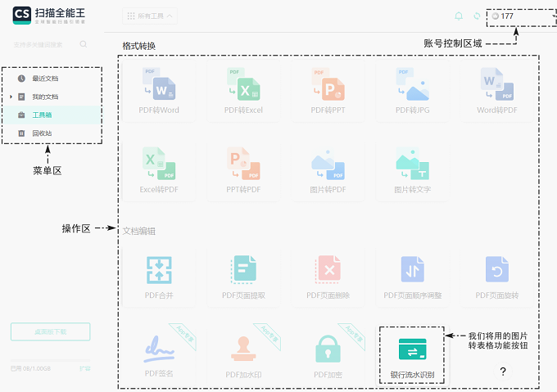The width and height of the screenshot is (557, 392).
Task: Click the 桌面版下载 button
Action: point(51,331)
